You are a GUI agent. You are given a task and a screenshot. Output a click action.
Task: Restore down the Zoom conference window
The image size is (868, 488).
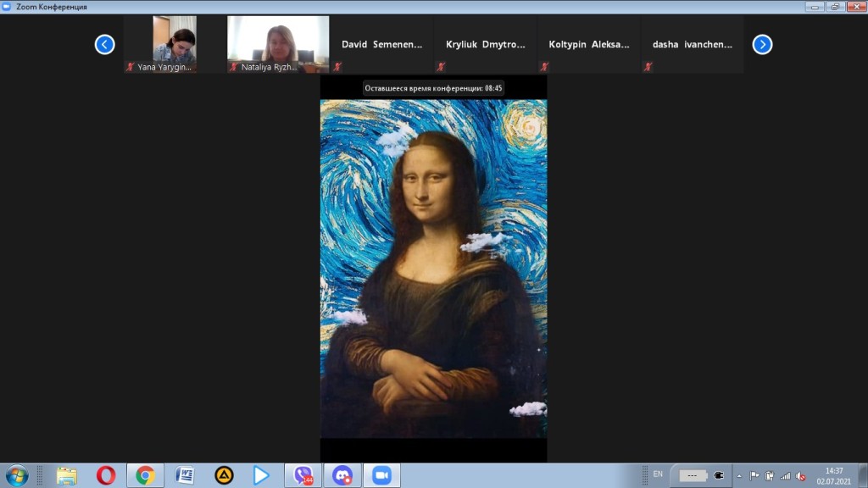coord(835,7)
